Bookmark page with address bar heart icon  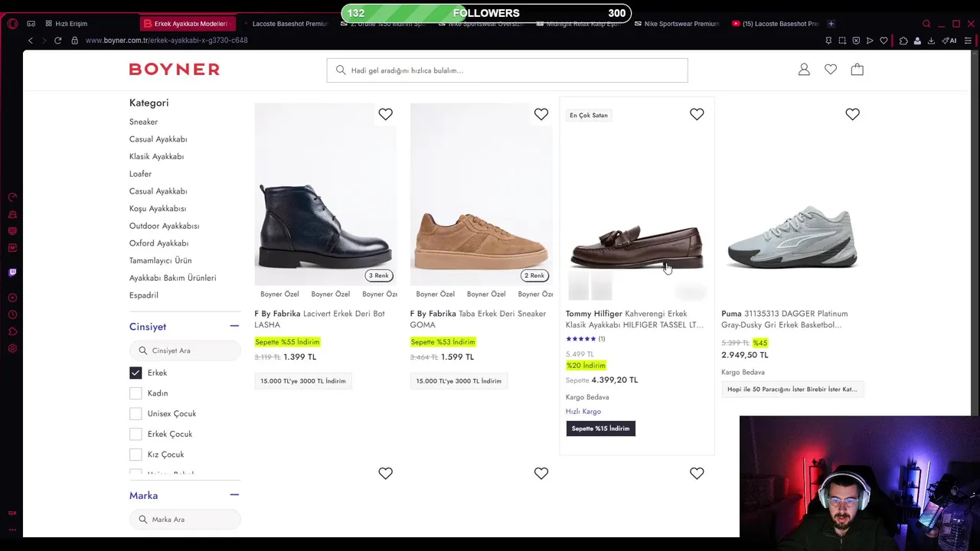pyautogui.click(x=884, y=41)
